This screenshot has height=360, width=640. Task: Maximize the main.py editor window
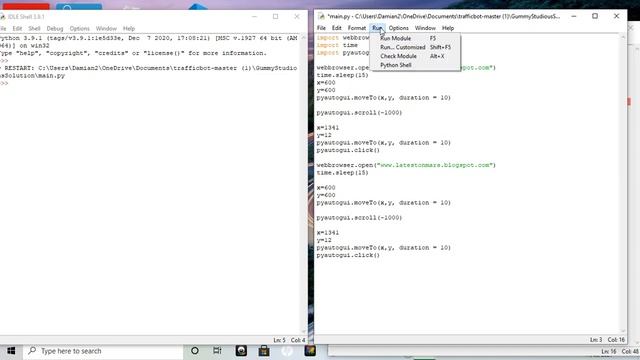click(x=595, y=16)
